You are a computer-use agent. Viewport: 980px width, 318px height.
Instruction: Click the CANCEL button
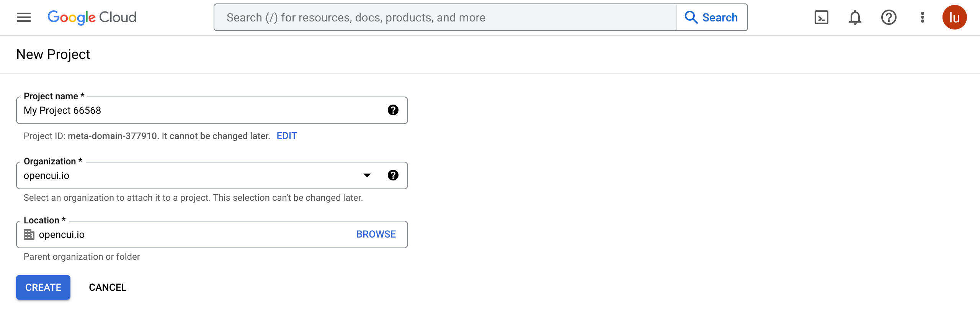tap(108, 287)
